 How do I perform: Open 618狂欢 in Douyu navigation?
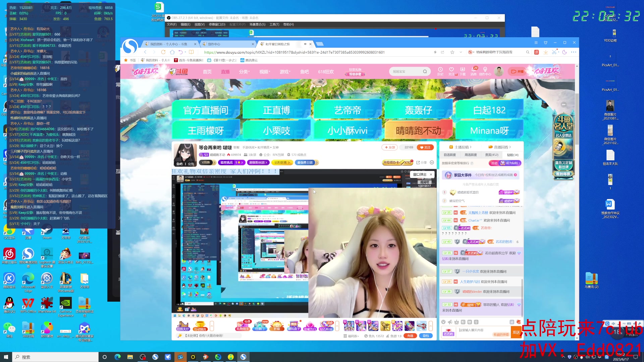click(x=326, y=72)
